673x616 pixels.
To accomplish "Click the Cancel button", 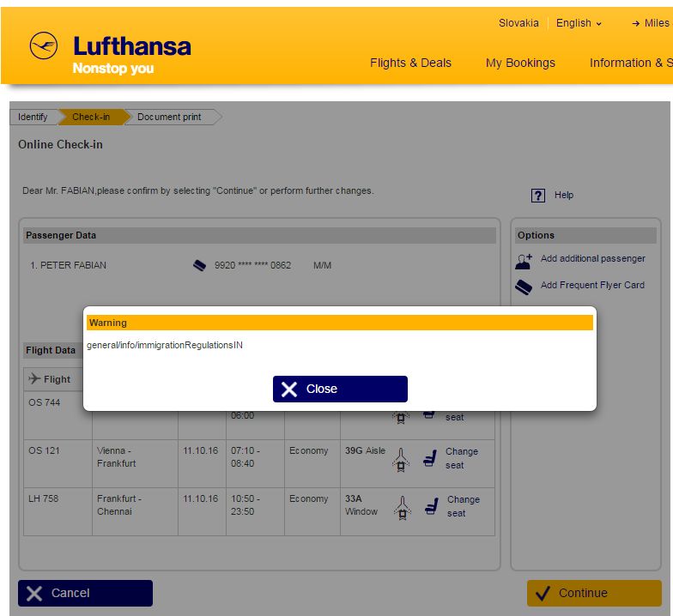I will point(86,594).
